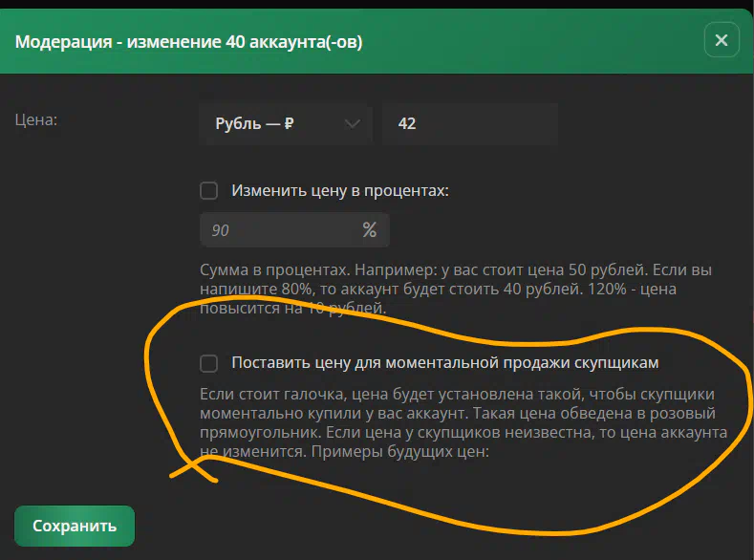Click the % sign in the percent field
Image resolution: width=754 pixels, height=560 pixels.
369,229
